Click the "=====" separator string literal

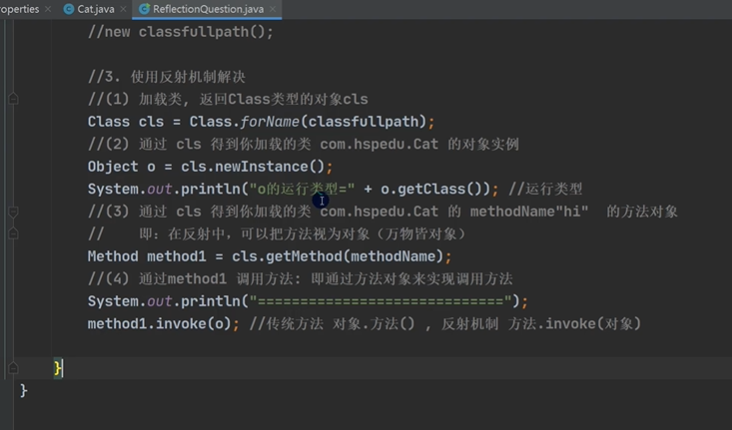380,301
